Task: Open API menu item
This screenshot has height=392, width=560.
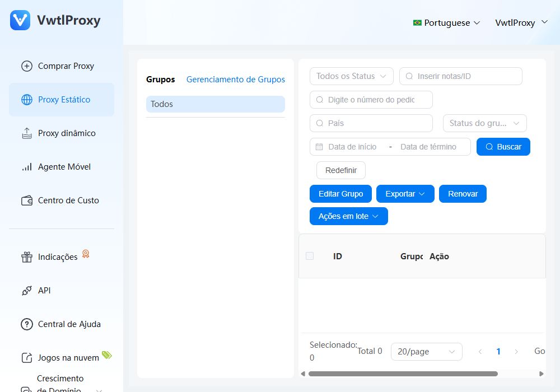Action: (x=62, y=290)
